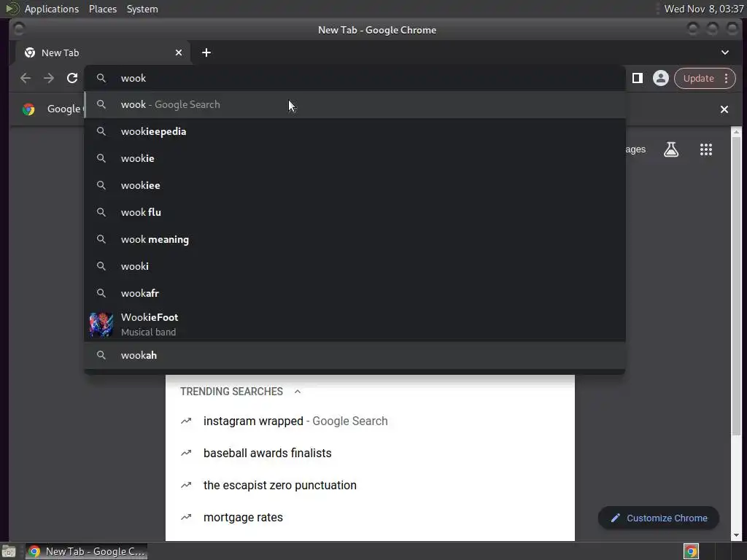The width and height of the screenshot is (747, 560).
Task: Click the Update button
Action: (698, 78)
